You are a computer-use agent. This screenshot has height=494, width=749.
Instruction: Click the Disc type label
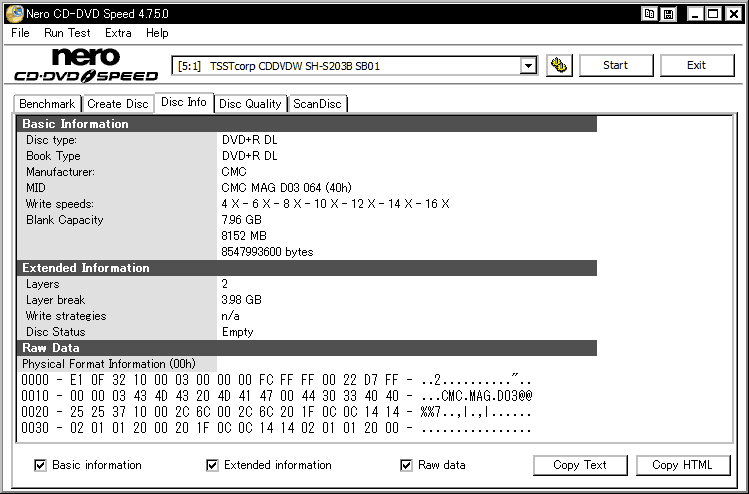click(x=51, y=140)
